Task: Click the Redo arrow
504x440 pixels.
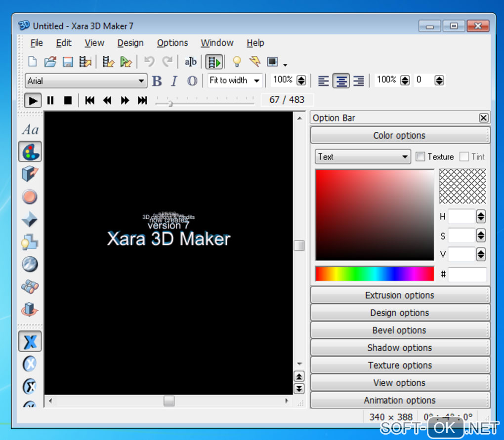Action: [167, 61]
